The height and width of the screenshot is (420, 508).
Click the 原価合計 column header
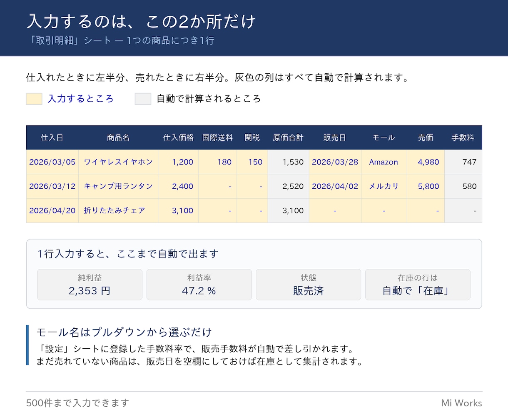click(x=288, y=137)
